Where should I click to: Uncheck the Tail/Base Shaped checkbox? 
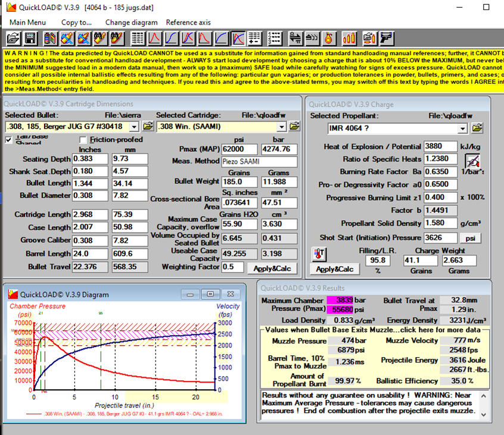[x=9, y=140]
